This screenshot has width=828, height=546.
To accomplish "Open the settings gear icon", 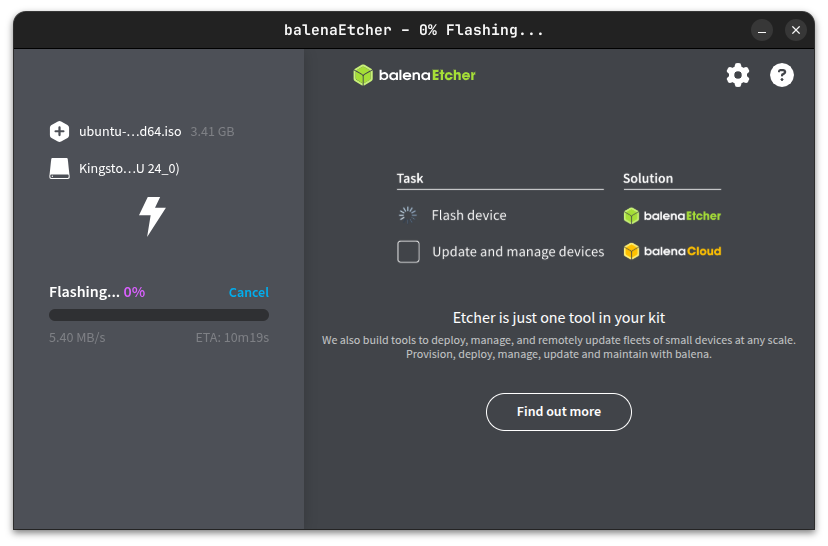I will [x=738, y=75].
